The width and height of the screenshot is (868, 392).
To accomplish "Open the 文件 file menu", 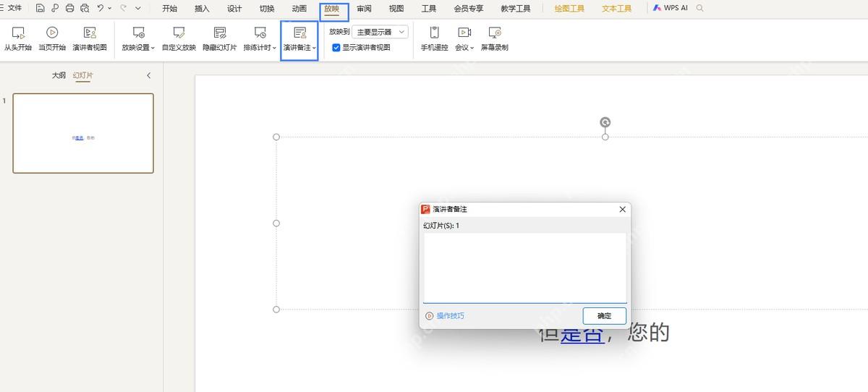I will (x=15, y=9).
